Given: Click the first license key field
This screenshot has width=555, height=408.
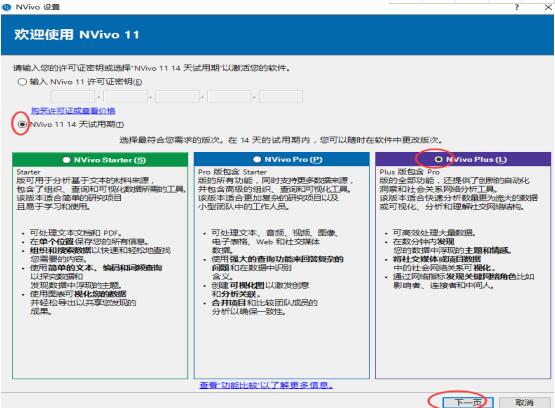Looking at the screenshot, I should tap(73, 97).
